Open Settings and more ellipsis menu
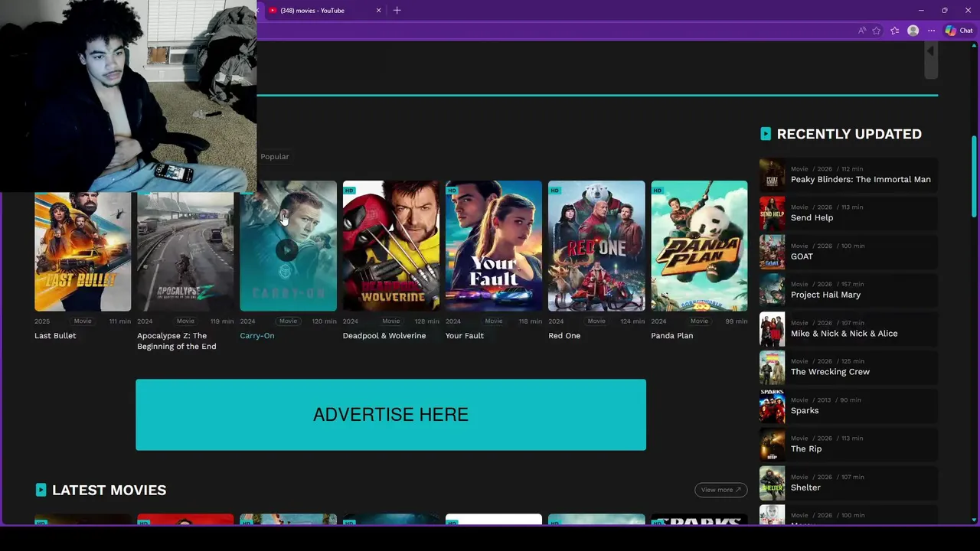Viewport: 980px width, 551px height. click(x=931, y=31)
